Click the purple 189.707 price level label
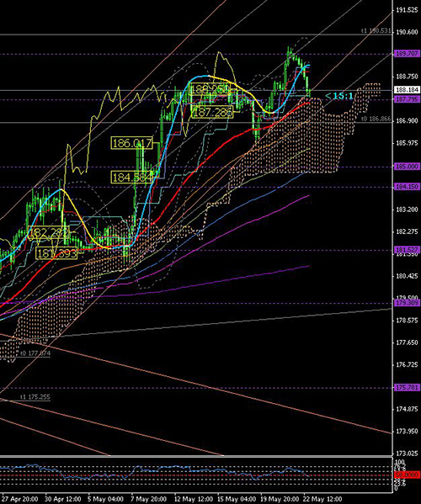The image size is (421, 504). click(x=407, y=54)
